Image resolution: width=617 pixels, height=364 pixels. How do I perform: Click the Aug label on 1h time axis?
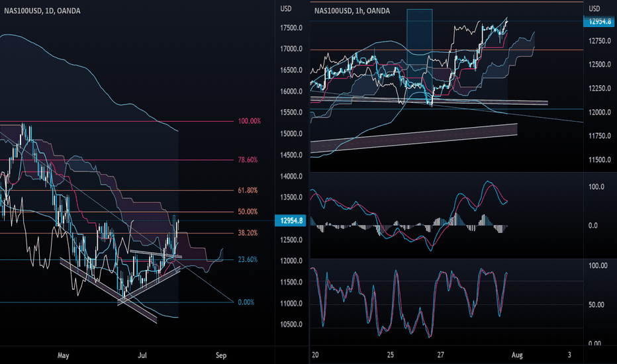click(517, 355)
